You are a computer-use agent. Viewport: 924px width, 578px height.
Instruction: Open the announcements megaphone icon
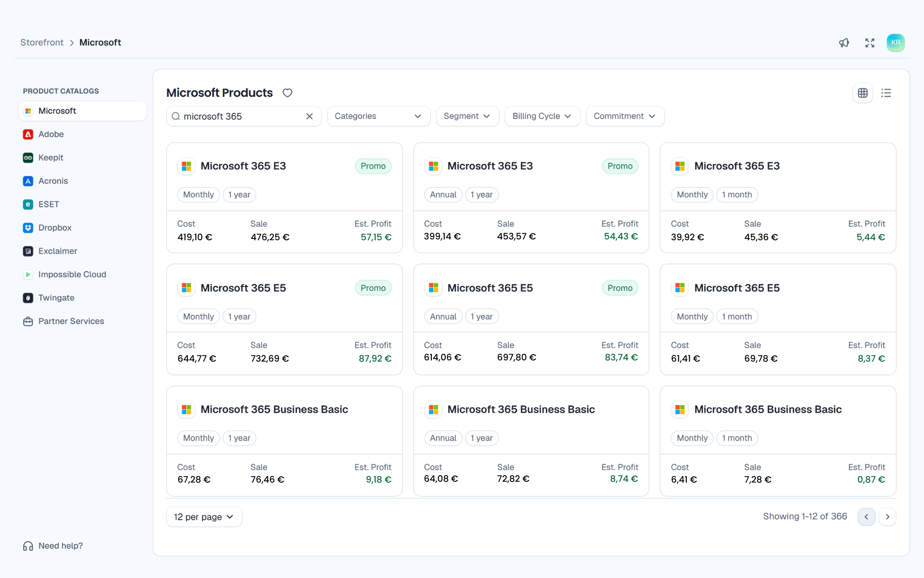coord(844,43)
